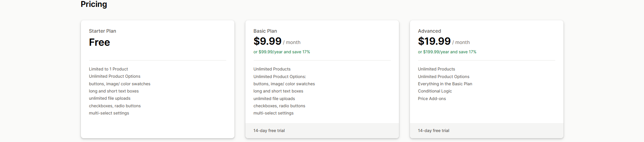Click the Conditional Logic feature line
The image size is (644, 142).
[x=435, y=91]
